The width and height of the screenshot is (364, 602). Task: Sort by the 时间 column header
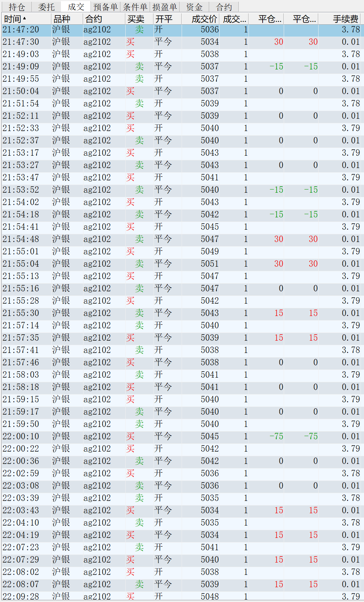[x=26, y=19]
